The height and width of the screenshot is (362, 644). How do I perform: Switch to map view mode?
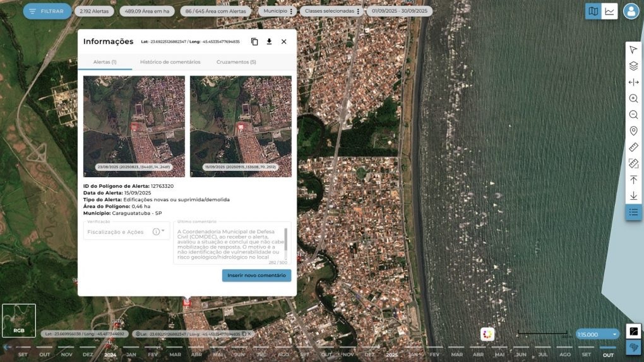pos(593,11)
